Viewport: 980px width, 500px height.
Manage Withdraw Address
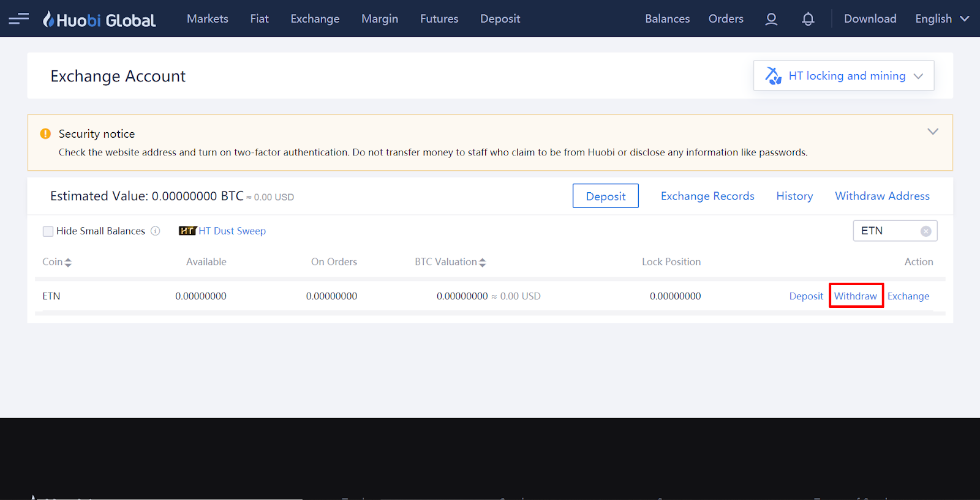882,196
